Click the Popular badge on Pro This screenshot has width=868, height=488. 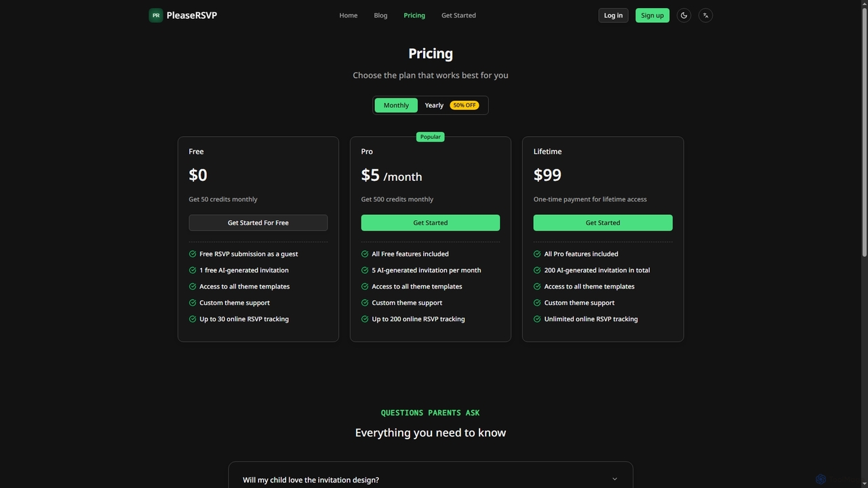click(431, 137)
